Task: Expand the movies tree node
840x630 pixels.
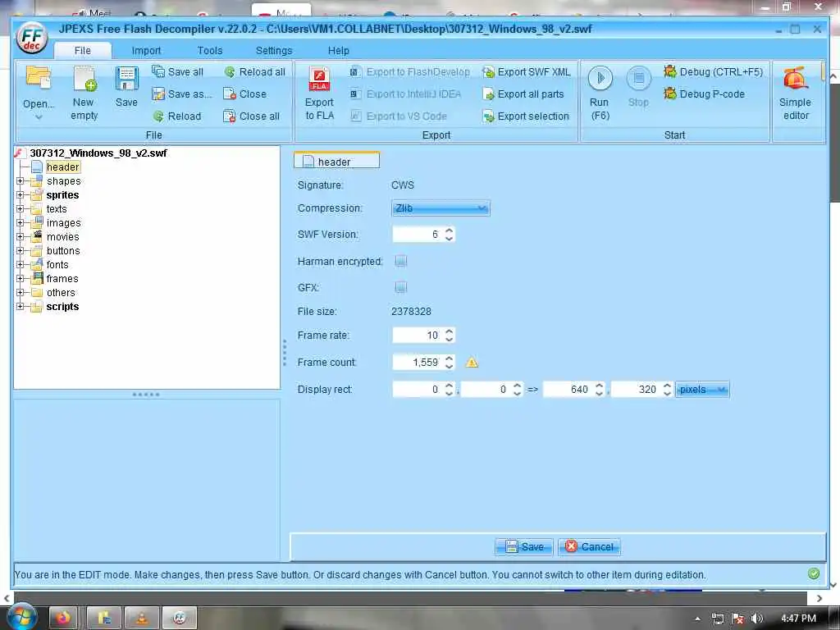Action: tap(21, 237)
